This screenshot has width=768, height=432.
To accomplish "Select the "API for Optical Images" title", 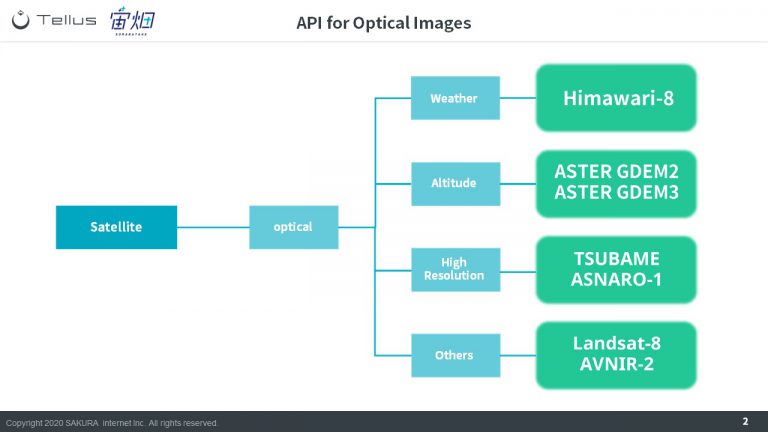I will [384, 23].
